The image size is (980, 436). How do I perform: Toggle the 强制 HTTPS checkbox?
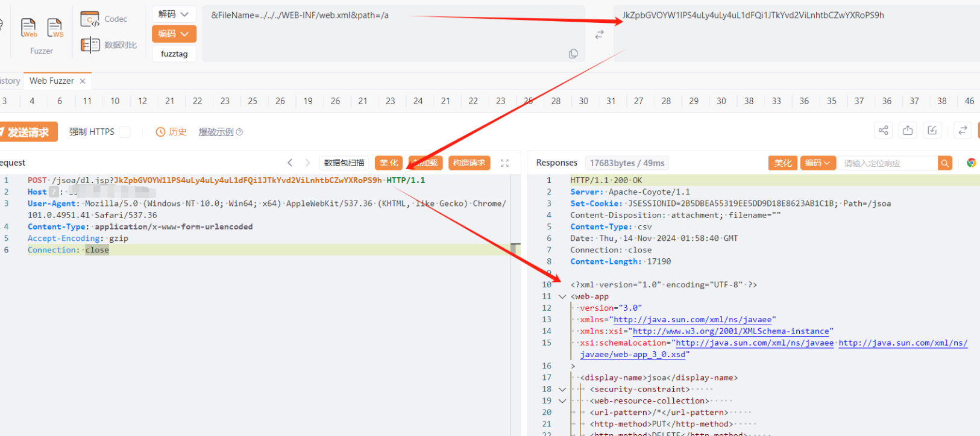125,132
